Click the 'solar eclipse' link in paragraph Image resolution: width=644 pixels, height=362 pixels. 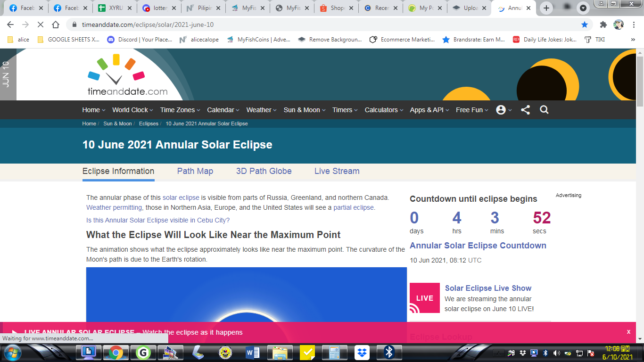tap(181, 197)
